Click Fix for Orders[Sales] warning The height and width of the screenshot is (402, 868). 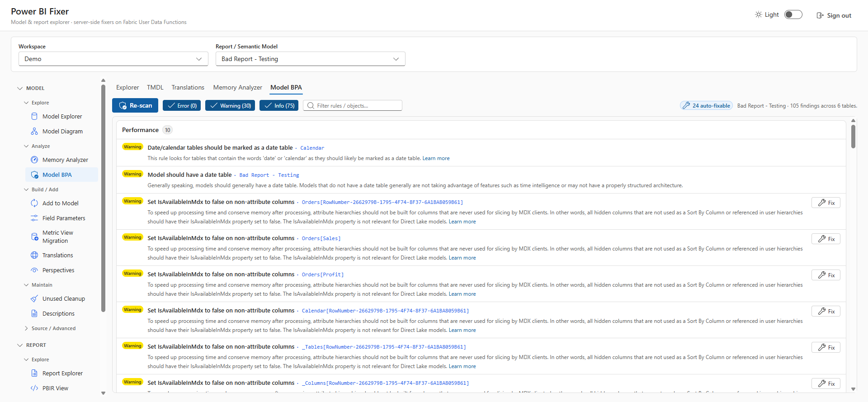pos(826,239)
